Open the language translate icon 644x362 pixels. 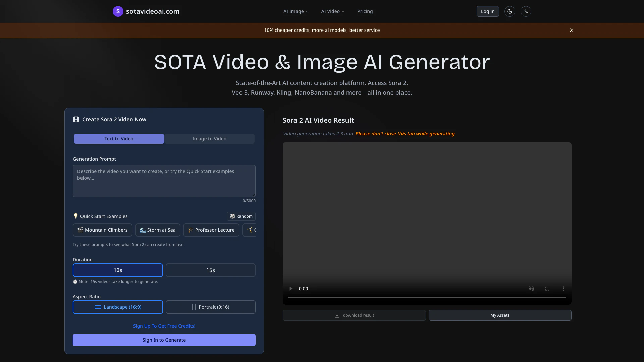tap(526, 11)
